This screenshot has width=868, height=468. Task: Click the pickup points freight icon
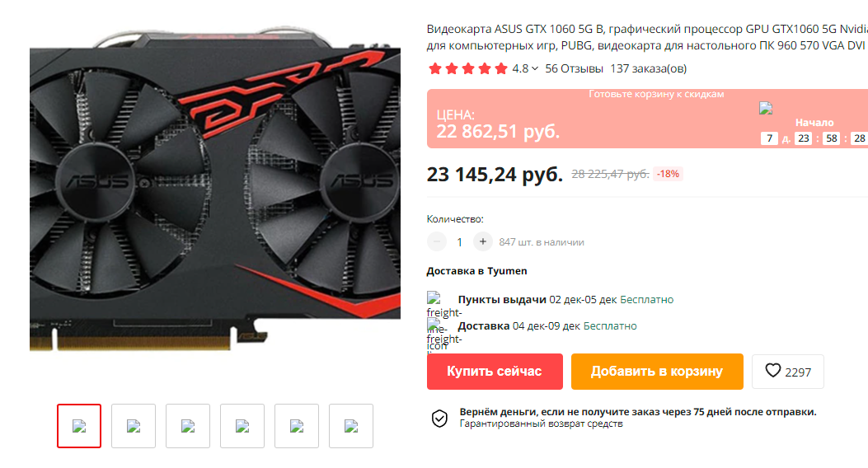pyautogui.click(x=434, y=299)
